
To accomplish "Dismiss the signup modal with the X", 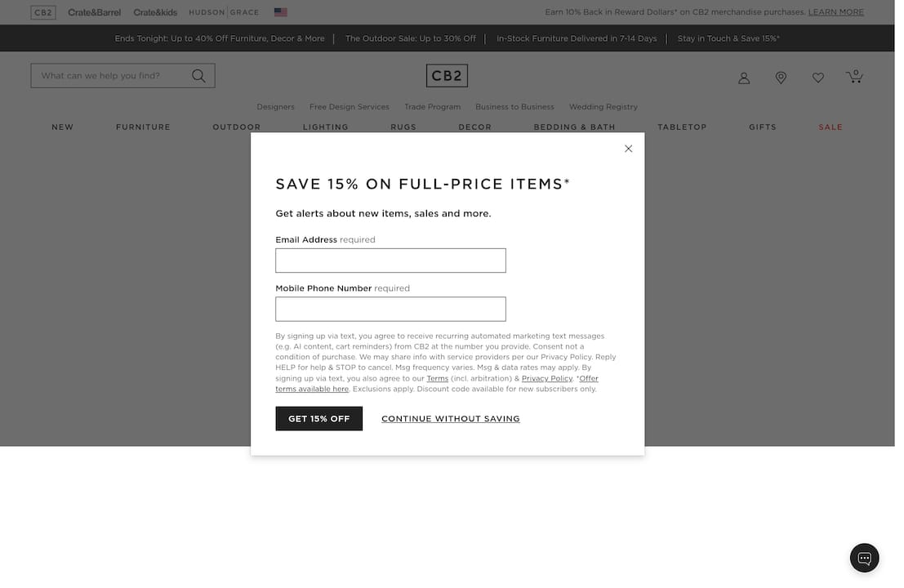I will click(628, 149).
